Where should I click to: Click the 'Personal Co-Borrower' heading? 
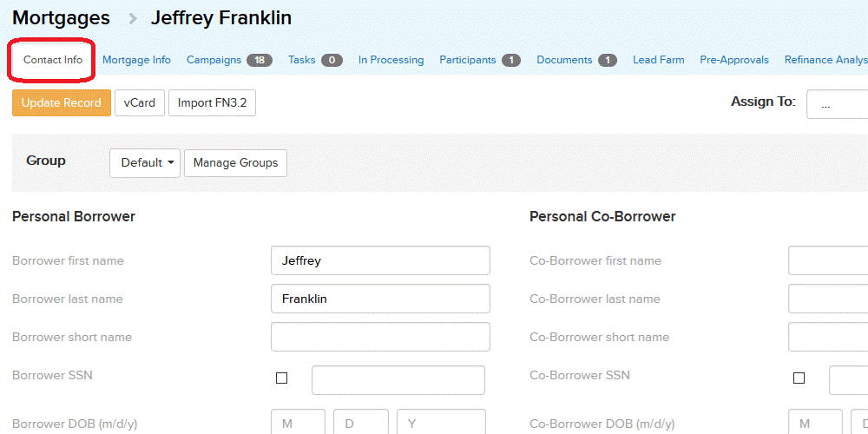602,217
